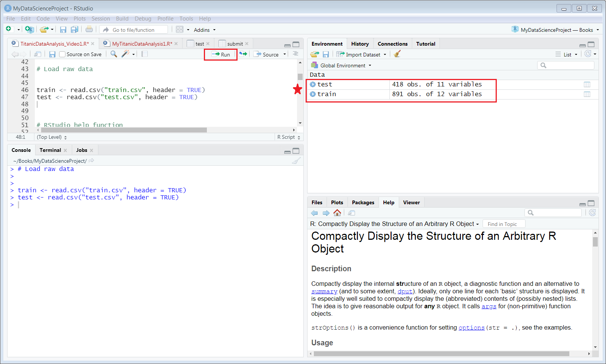606x364 pixels.
Task: Expand the train data object
Action: [313, 94]
